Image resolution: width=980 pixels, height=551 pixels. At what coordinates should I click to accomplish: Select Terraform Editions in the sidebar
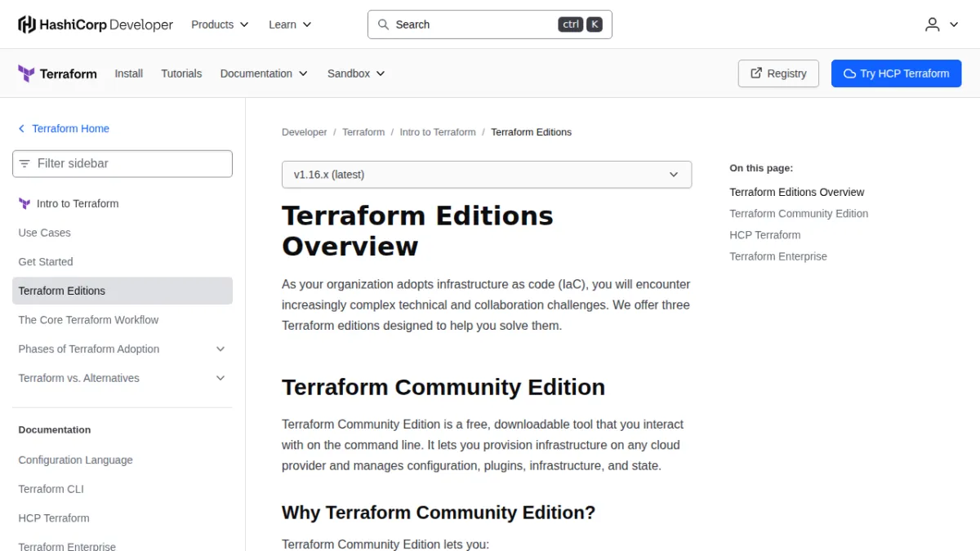(122, 291)
